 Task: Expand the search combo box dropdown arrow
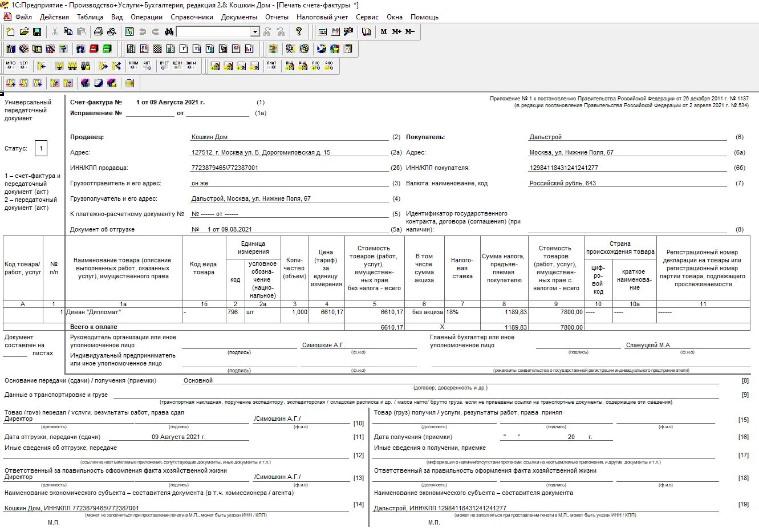(255, 32)
